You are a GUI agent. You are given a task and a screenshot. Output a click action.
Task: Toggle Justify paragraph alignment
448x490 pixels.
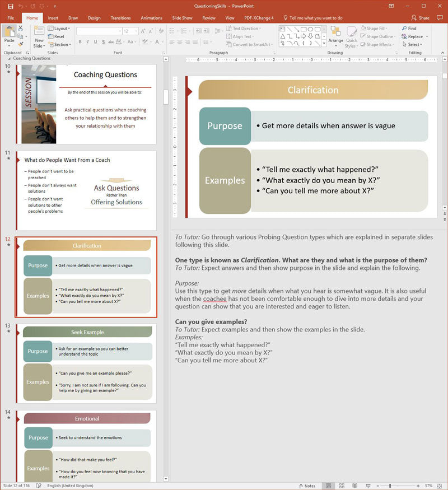pyautogui.click(x=195, y=41)
